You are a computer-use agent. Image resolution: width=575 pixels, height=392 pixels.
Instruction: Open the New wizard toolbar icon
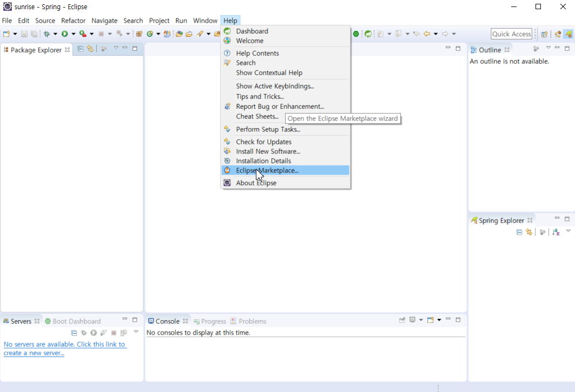(6, 34)
